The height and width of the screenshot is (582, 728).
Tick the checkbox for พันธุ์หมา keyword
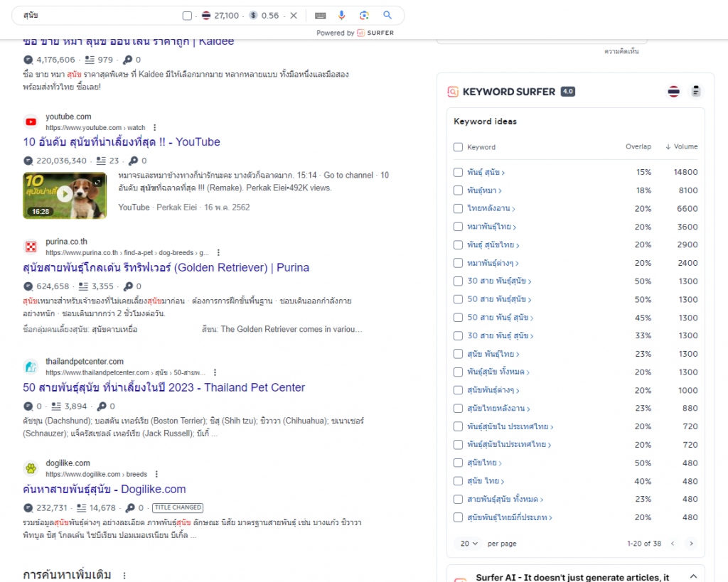pyautogui.click(x=459, y=190)
